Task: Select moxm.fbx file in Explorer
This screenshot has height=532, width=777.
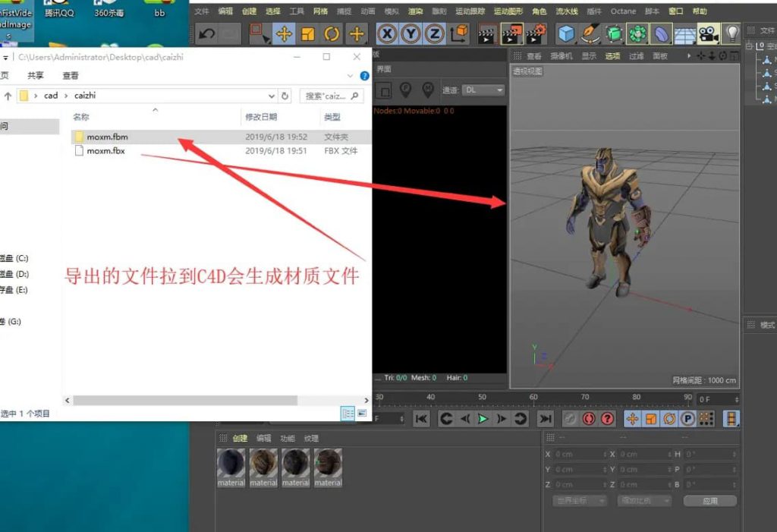Action: tap(221, 151)
